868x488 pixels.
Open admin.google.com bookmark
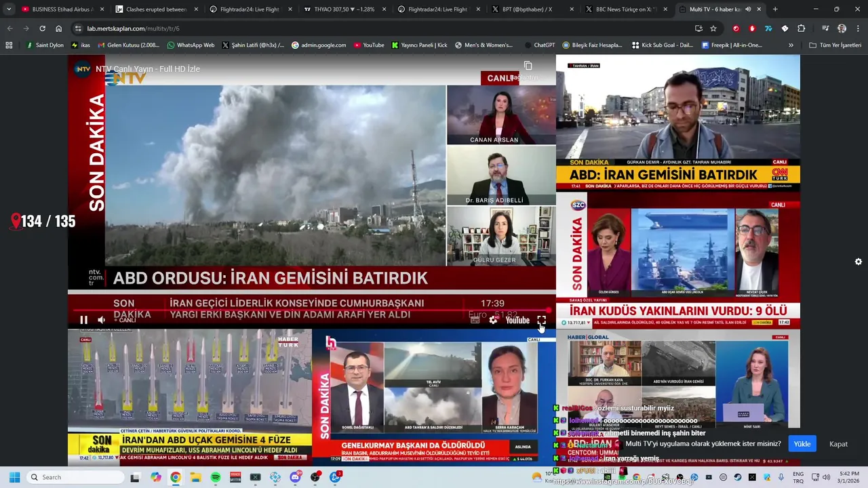pyautogui.click(x=319, y=45)
